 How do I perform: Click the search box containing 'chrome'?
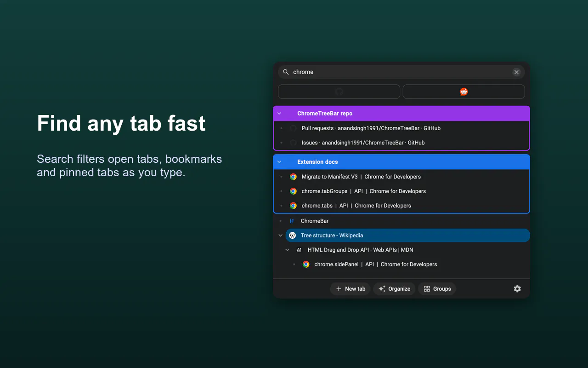(401, 72)
